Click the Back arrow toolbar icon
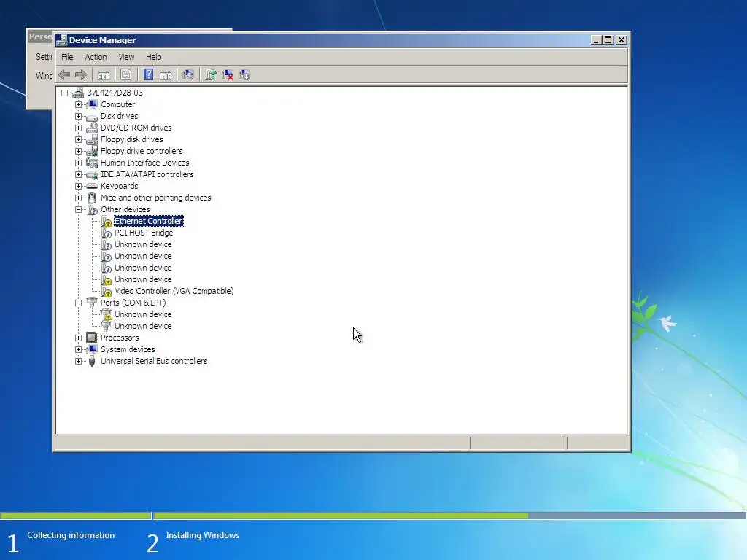This screenshot has width=747, height=560. 64,75
